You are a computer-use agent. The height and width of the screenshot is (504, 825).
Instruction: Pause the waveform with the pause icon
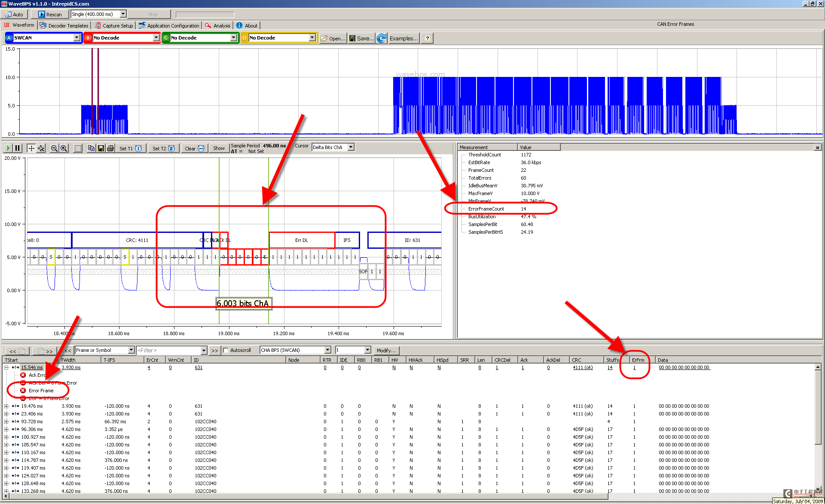tap(18, 148)
